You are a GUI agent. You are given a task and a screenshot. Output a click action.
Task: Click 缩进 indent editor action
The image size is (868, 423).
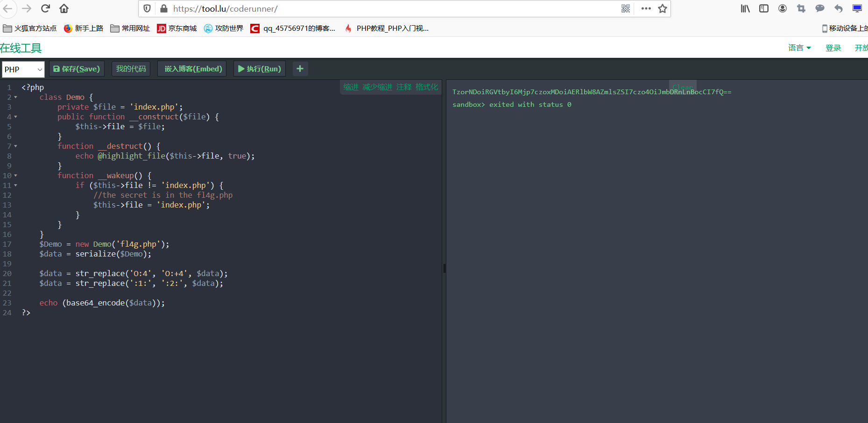pos(351,87)
